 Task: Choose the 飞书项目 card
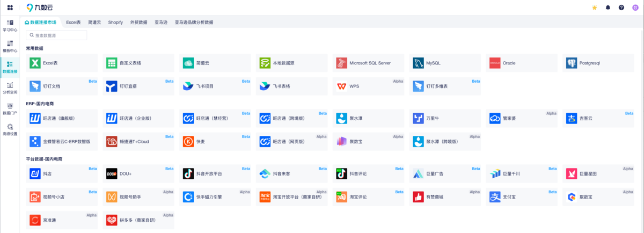(216, 86)
